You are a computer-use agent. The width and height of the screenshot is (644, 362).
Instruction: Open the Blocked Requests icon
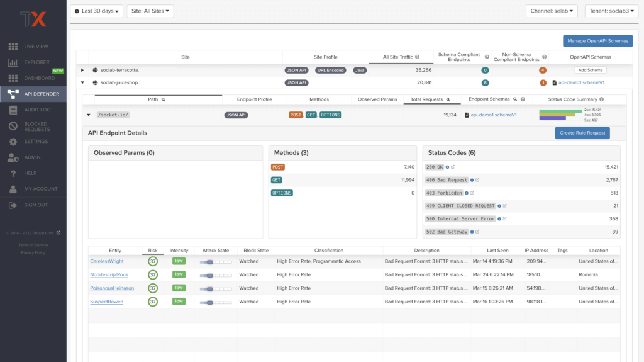coord(13,127)
